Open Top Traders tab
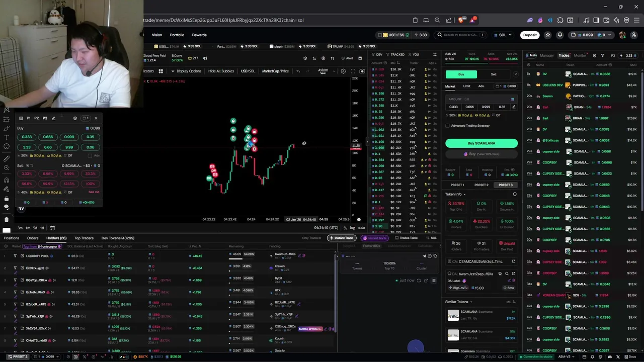 [84, 238]
